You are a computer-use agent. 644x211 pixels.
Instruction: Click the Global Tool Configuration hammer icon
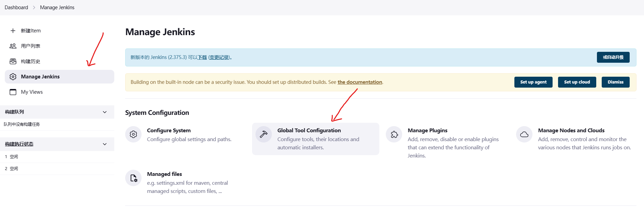[x=264, y=134]
